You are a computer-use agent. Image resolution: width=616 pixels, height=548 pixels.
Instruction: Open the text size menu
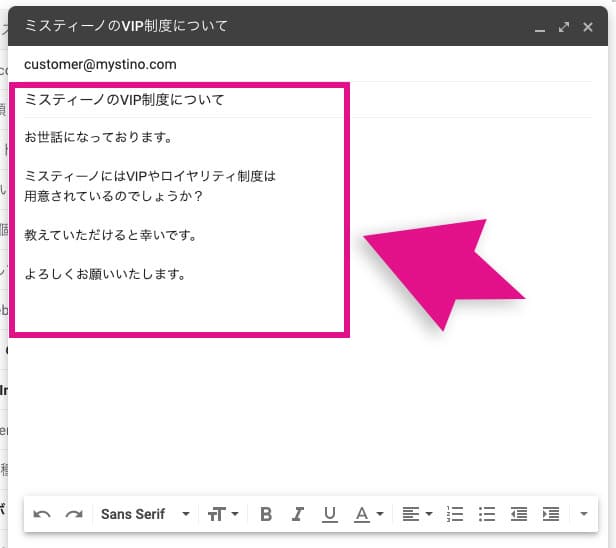(223, 514)
